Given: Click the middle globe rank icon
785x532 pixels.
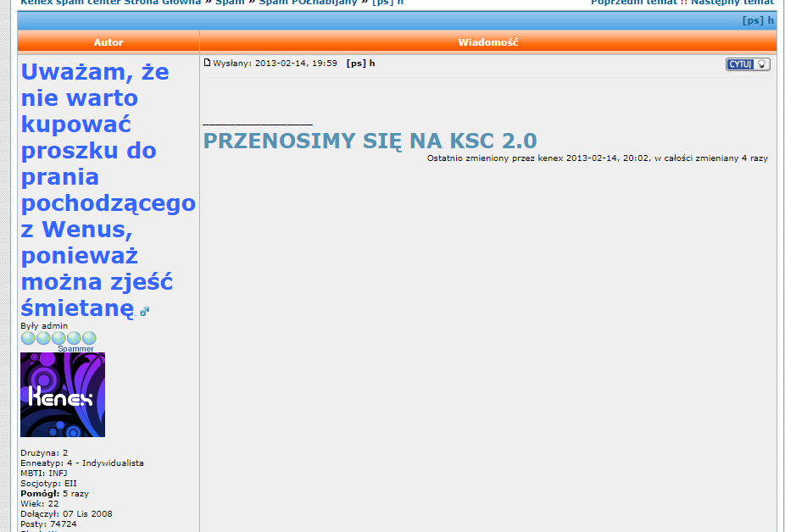Looking at the screenshot, I should tap(58, 338).
